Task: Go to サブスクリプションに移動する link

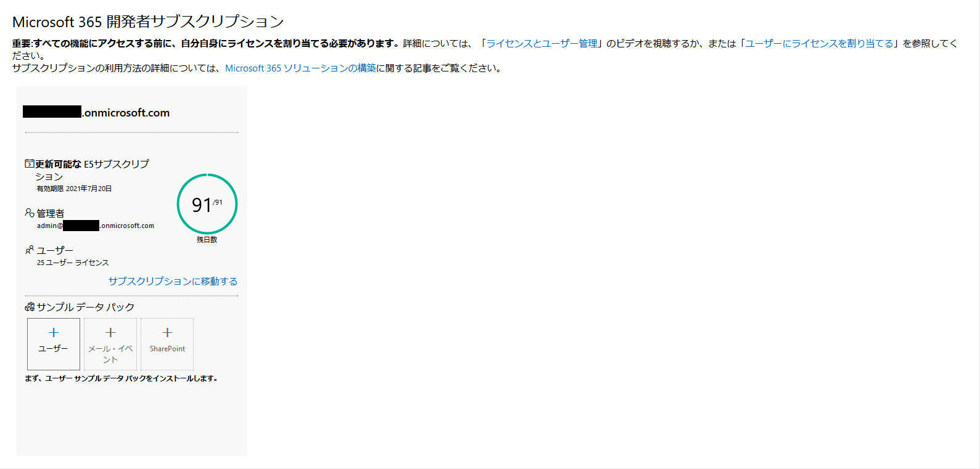Action: click(x=173, y=281)
